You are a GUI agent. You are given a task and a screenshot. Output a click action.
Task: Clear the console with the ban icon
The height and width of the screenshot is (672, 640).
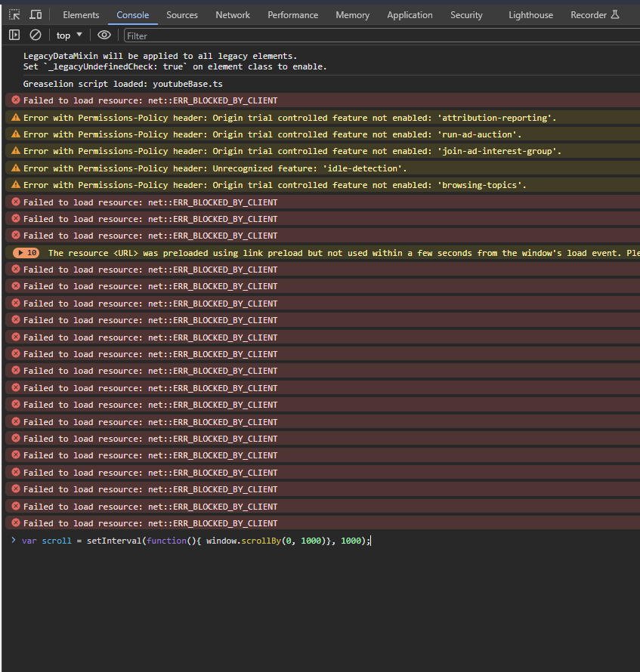pos(36,35)
